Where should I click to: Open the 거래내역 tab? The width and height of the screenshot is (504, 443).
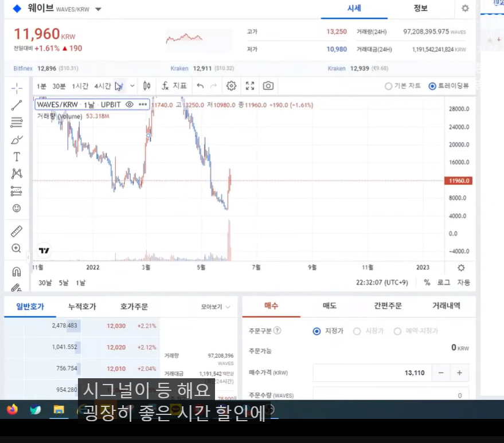(446, 306)
